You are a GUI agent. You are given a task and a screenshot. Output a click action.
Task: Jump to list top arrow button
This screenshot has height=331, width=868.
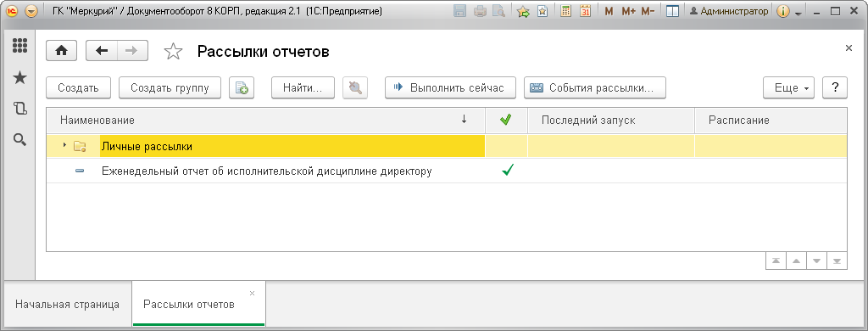(776, 261)
